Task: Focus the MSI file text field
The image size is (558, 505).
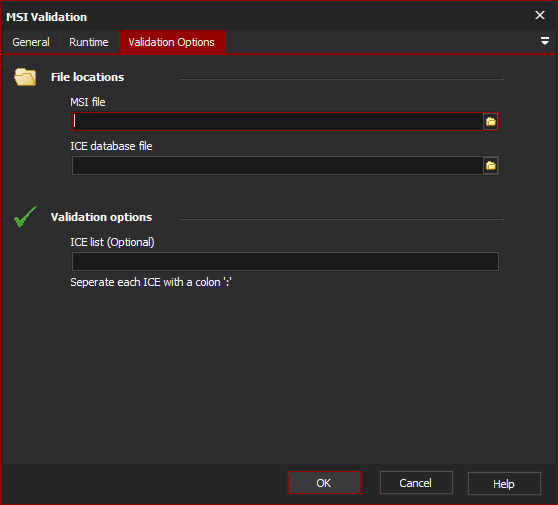Action: click(x=277, y=122)
